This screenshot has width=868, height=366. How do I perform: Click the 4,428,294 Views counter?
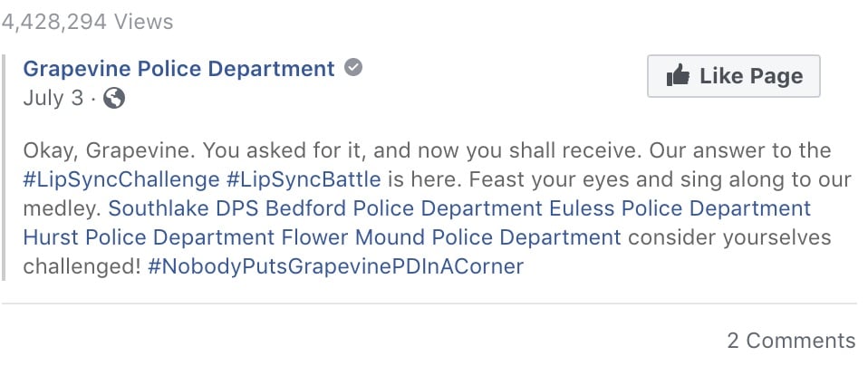tap(87, 22)
